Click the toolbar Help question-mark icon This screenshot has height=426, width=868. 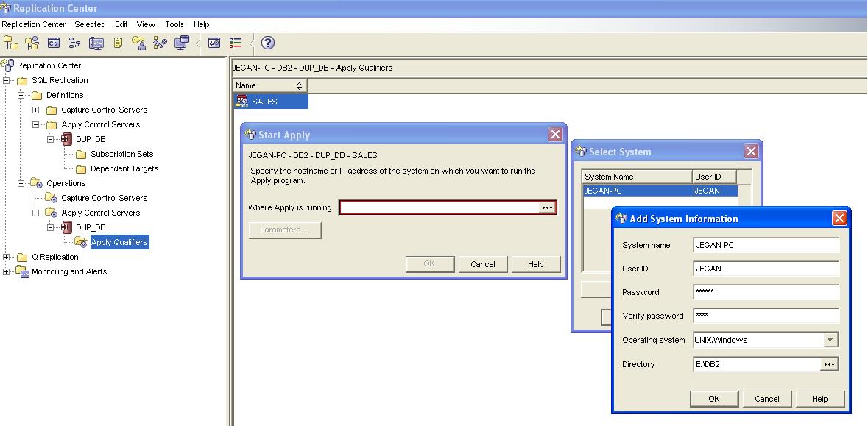pos(267,43)
